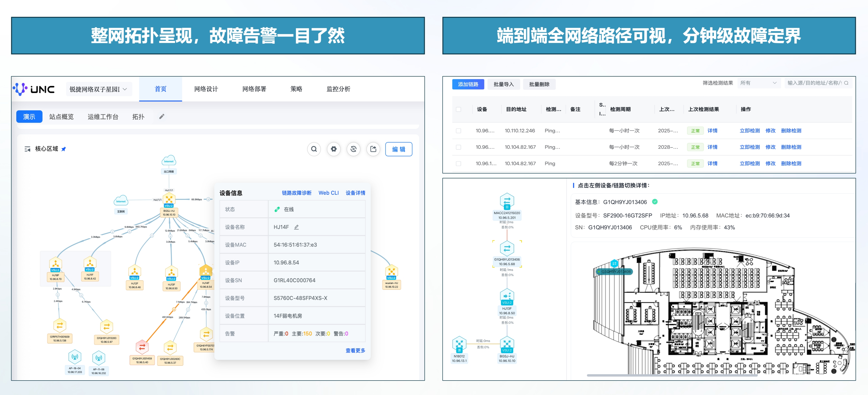Click the 链路故障诊断 link
868x395 pixels.
coord(296,193)
